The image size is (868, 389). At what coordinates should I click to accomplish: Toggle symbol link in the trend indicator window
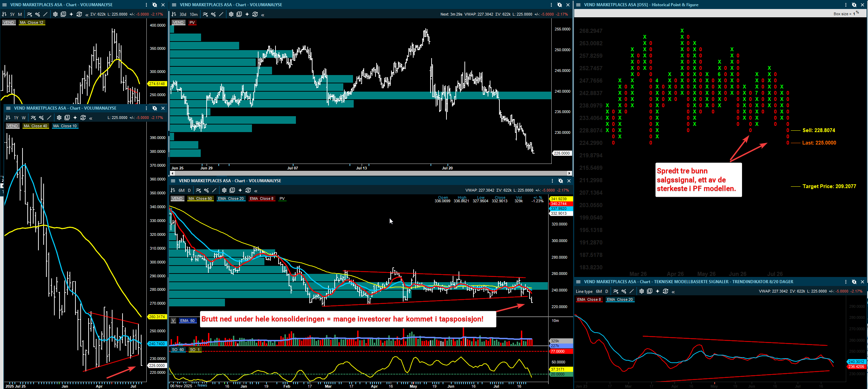click(854, 282)
